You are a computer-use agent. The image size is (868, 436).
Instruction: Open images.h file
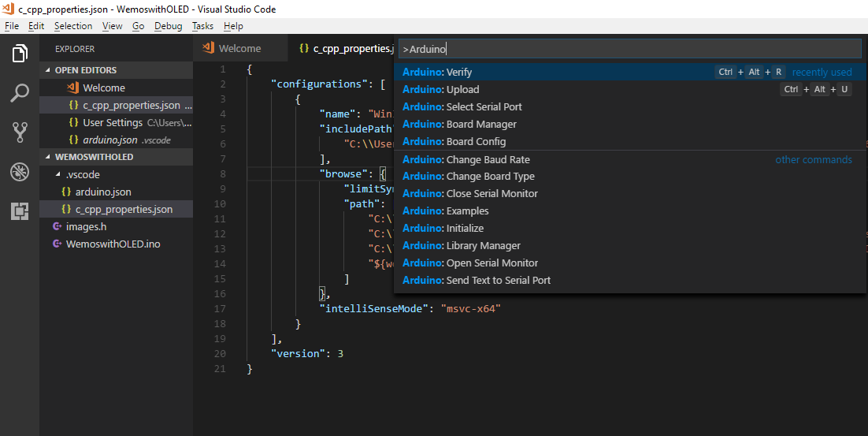click(x=117, y=226)
